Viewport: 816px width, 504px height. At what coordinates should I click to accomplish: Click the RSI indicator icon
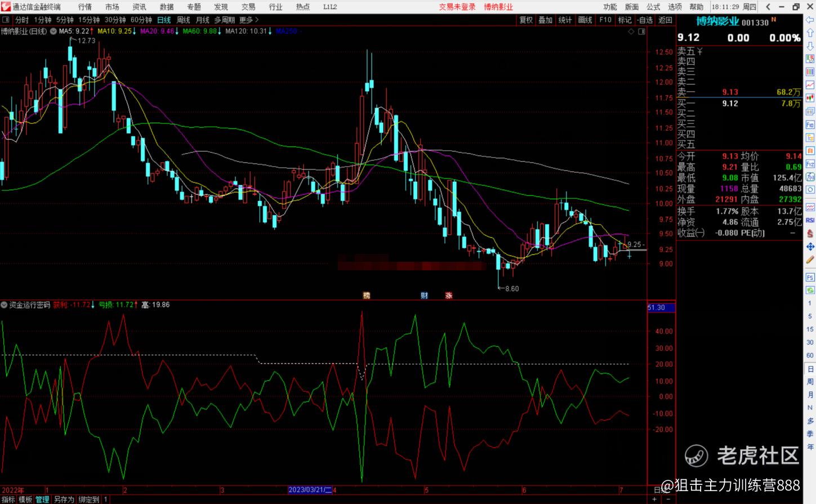[810, 220]
